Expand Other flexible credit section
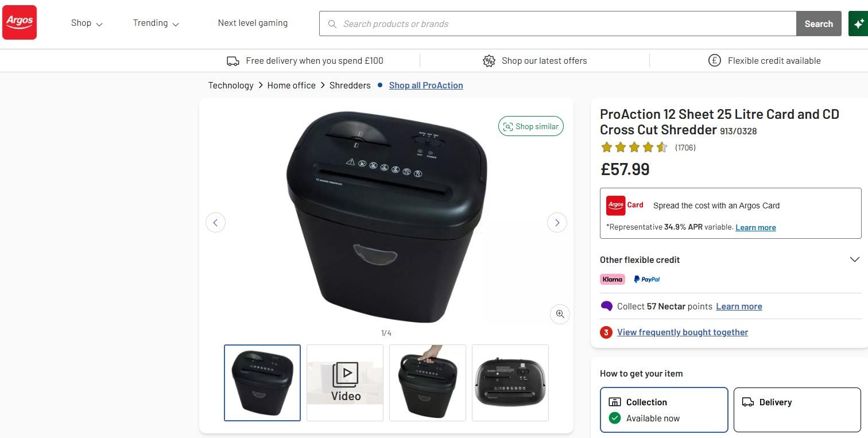Image resolution: width=868 pixels, height=438 pixels. 854,259
